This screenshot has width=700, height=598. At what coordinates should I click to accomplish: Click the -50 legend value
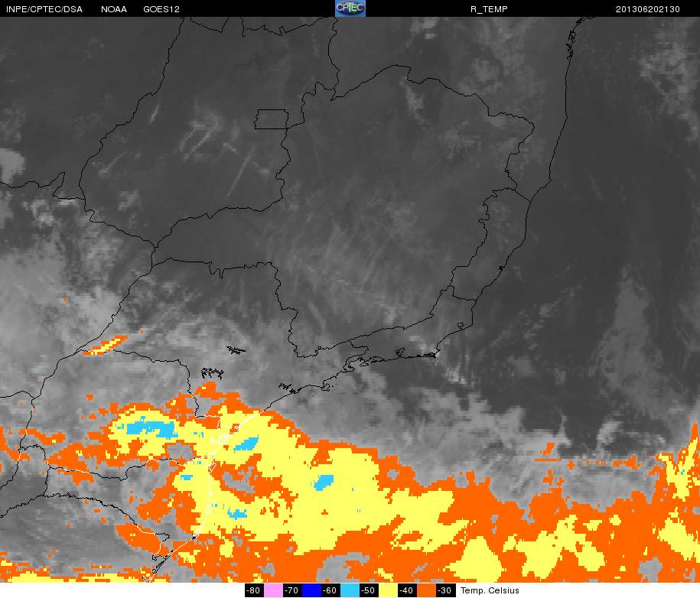[368, 590]
